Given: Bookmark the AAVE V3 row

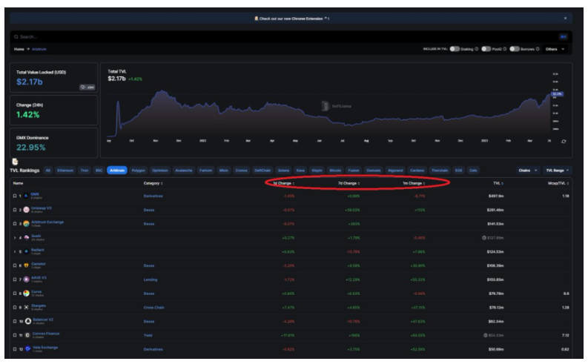Looking at the screenshot, I should [15, 279].
